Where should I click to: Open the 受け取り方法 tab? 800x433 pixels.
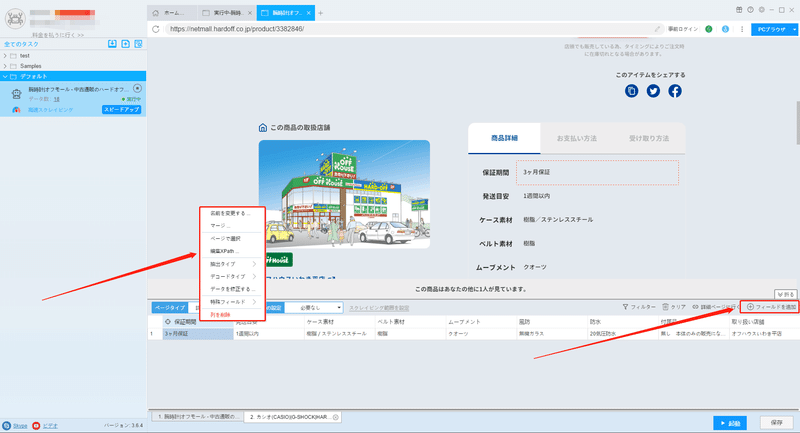[648, 138]
